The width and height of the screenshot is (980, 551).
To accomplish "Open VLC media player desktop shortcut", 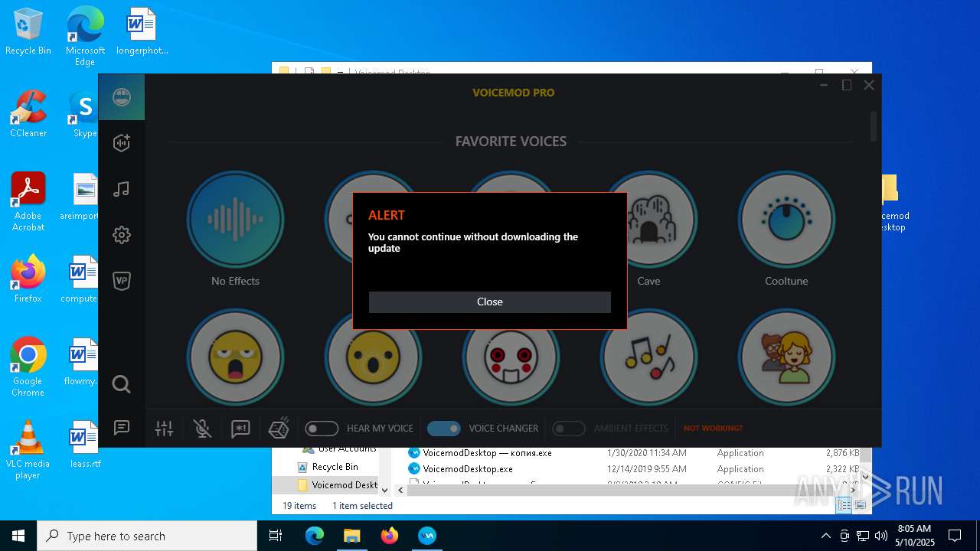I will 28,450.
